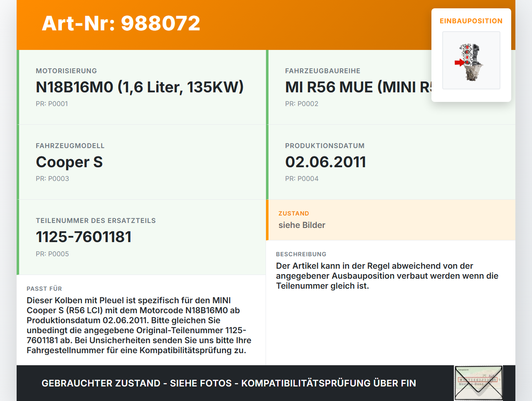Click the article number Art-Nr: 988072

(x=121, y=24)
